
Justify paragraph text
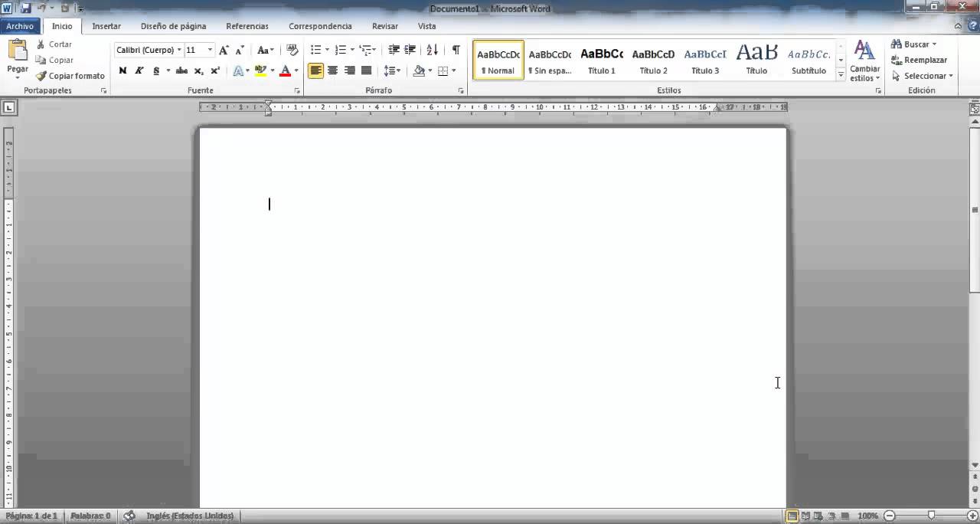pyautogui.click(x=367, y=70)
